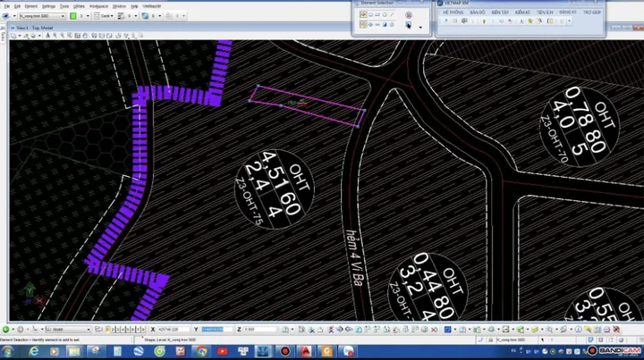Screen dimensions: 644x360
Task: Click the computer monitor icon in VIETMAP toolbar
Action: coord(464,21)
